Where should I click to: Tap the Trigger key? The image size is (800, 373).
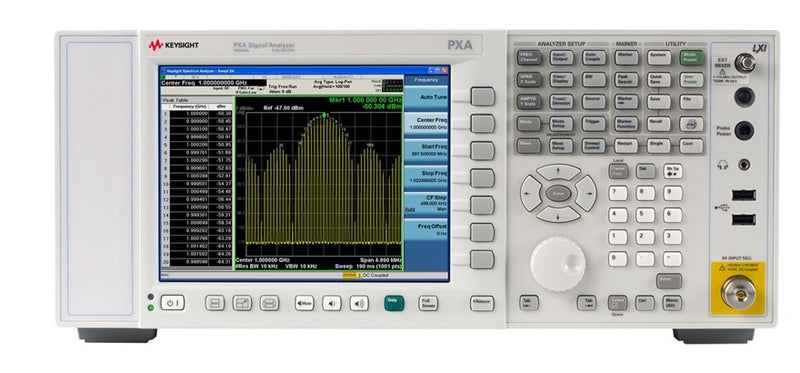594,123
